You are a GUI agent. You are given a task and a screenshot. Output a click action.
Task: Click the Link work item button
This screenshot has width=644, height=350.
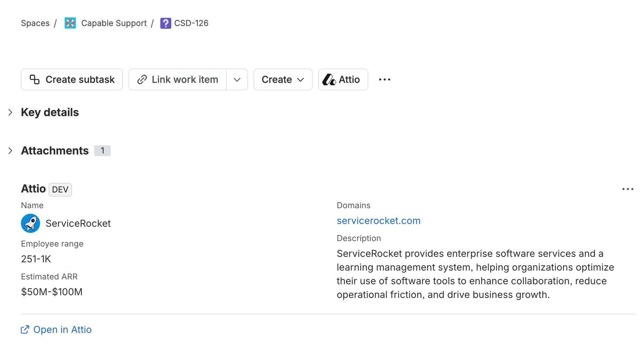tap(177, 79)
